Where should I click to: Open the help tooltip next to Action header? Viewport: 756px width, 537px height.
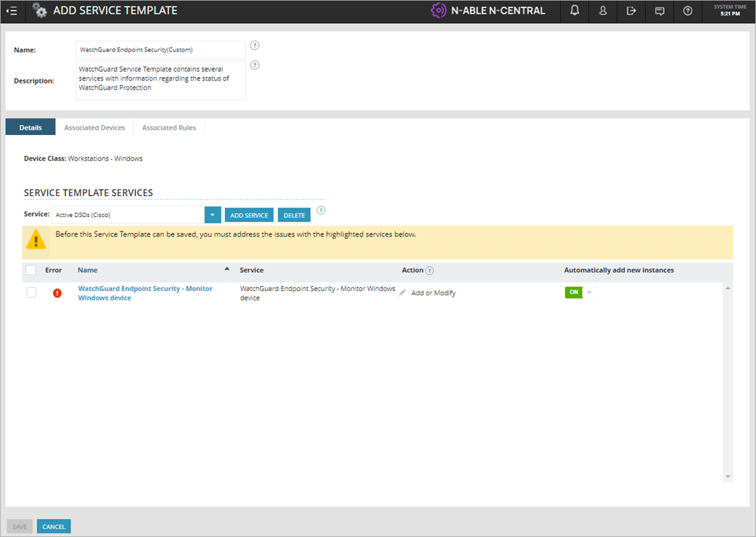428,270
